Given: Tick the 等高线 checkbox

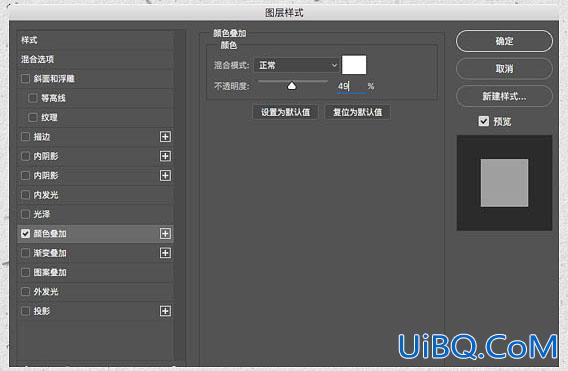Looking at the screenshot, I should [x=33, y=98].
